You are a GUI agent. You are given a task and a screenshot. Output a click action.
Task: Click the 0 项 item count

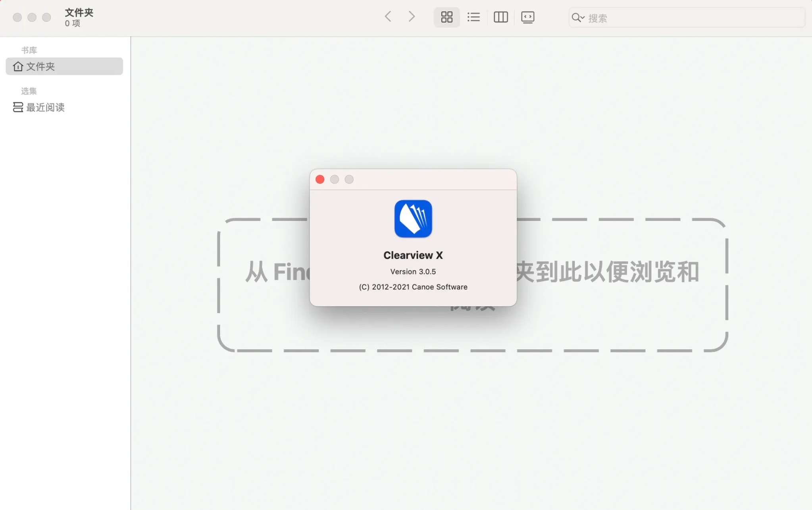coord(73,23)
